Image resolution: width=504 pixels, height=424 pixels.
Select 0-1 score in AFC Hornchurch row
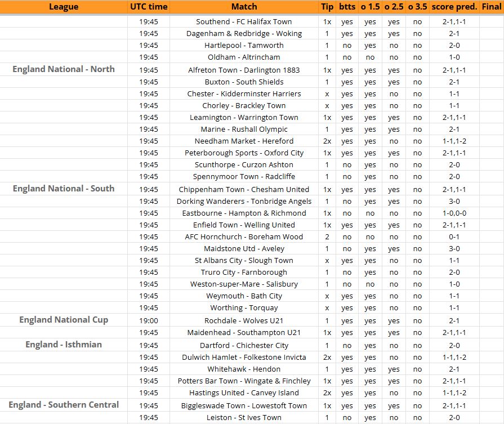tap(454, 237)
